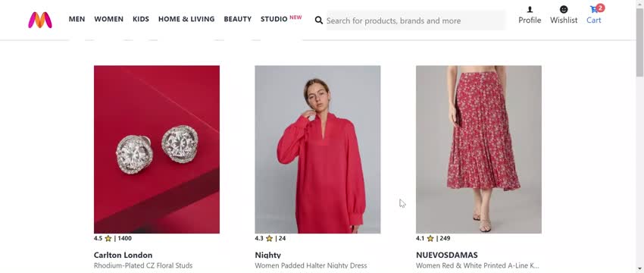Open the Profile person icon
This screenshot has height=273, width=644.
click(x=530, y=9)
